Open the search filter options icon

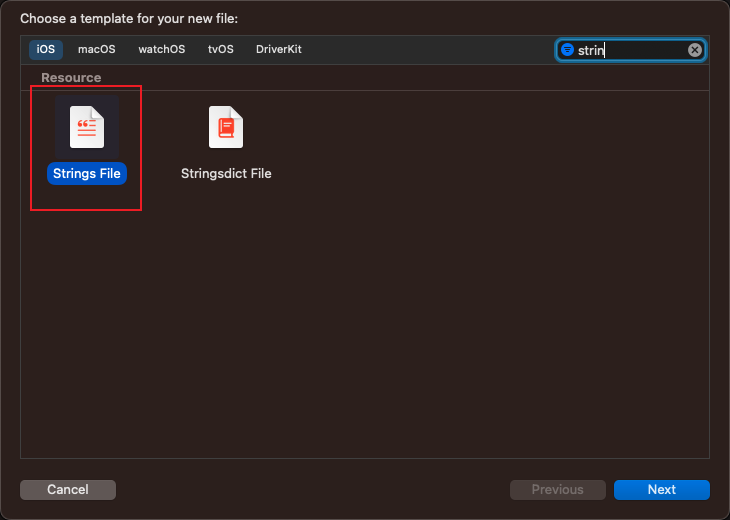pyautogui.click(x=567, y=49)
